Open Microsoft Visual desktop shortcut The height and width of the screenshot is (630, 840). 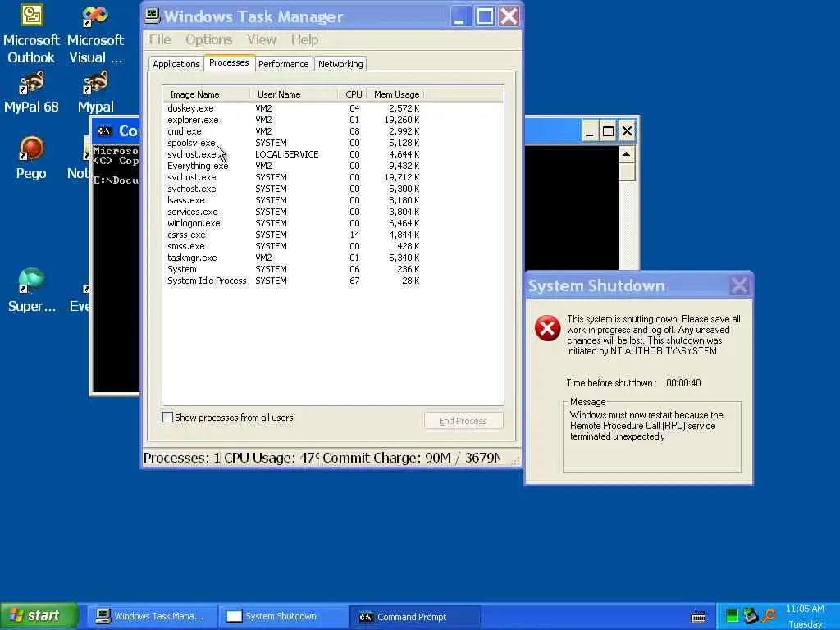[95, 33]
